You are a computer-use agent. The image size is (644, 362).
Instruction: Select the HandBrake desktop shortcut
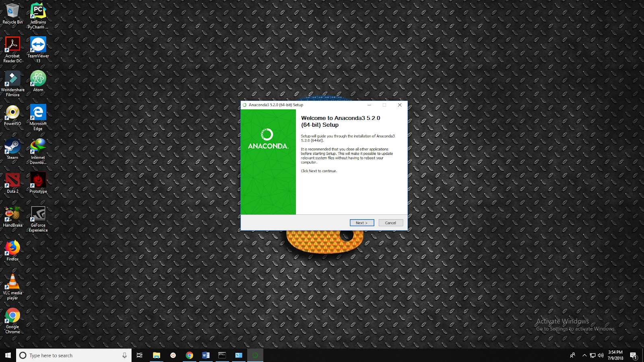pos(12,216)
